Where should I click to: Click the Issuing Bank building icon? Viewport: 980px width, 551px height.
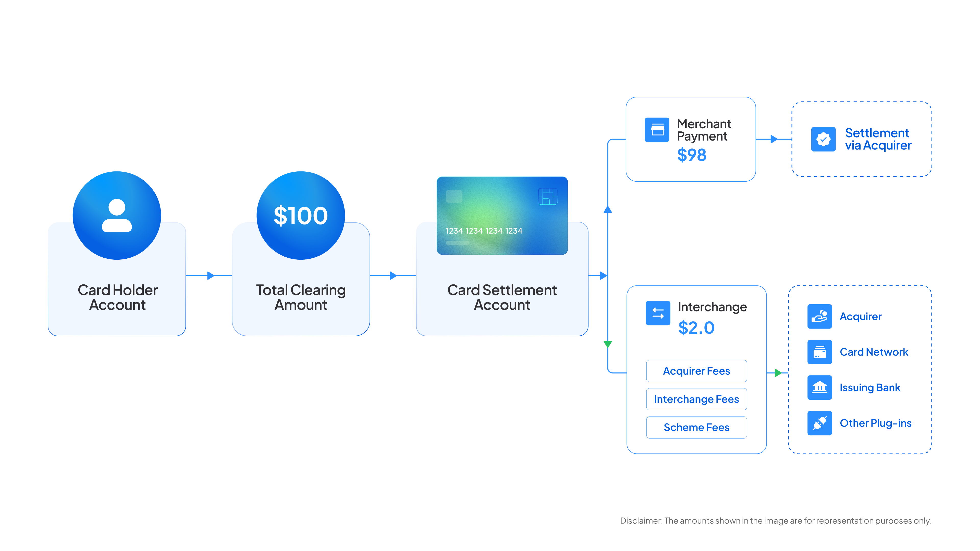point(819,387)
